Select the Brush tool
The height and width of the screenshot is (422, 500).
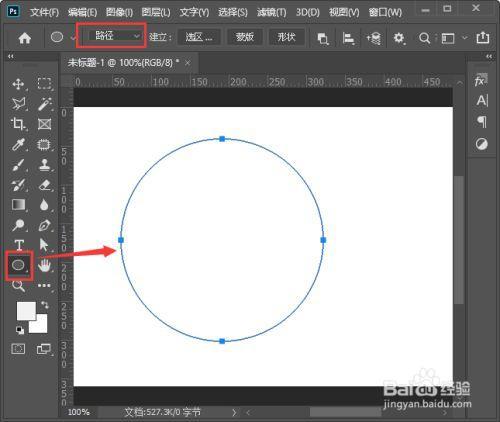click(18, 165)
